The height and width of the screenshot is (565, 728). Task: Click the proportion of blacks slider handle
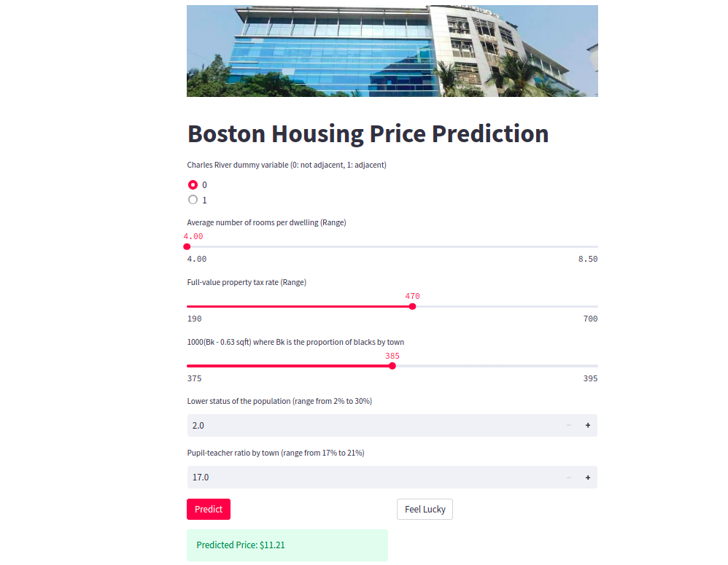click(x=392, y=366)
